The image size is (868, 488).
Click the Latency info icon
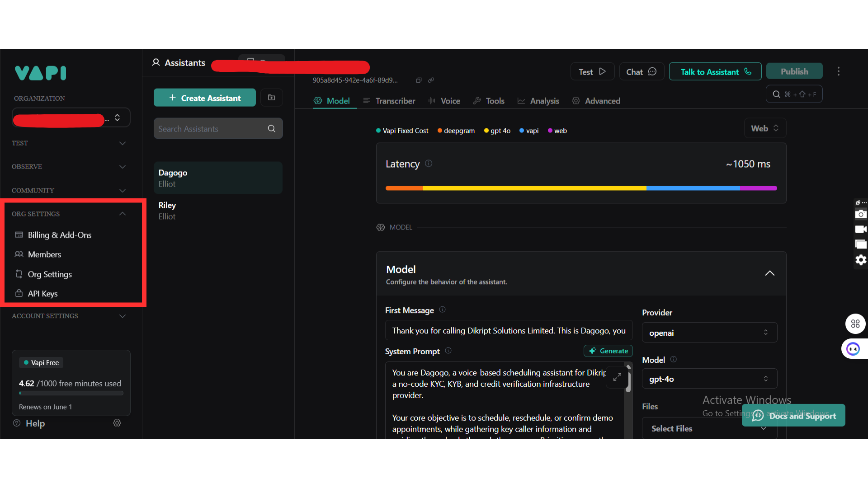coord(429,164)
